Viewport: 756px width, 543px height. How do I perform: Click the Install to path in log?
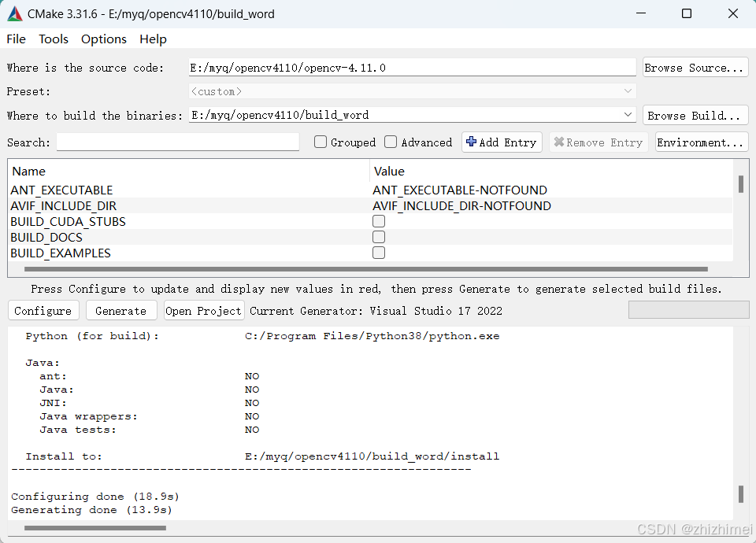(372, 456)
